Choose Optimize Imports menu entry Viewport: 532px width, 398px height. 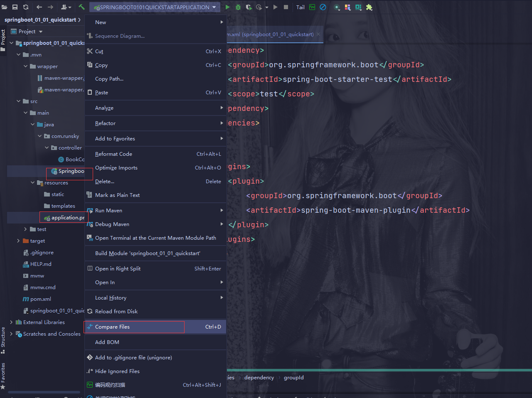[x=155, y=168]
